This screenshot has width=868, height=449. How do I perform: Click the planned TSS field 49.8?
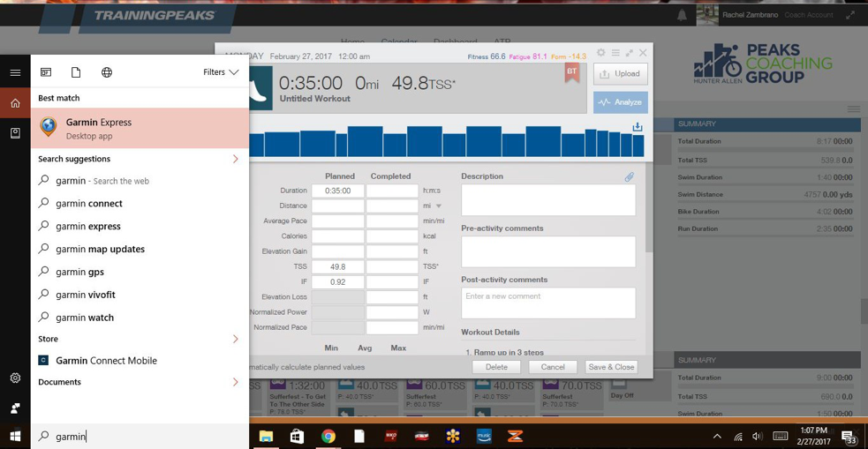point(337,267)
